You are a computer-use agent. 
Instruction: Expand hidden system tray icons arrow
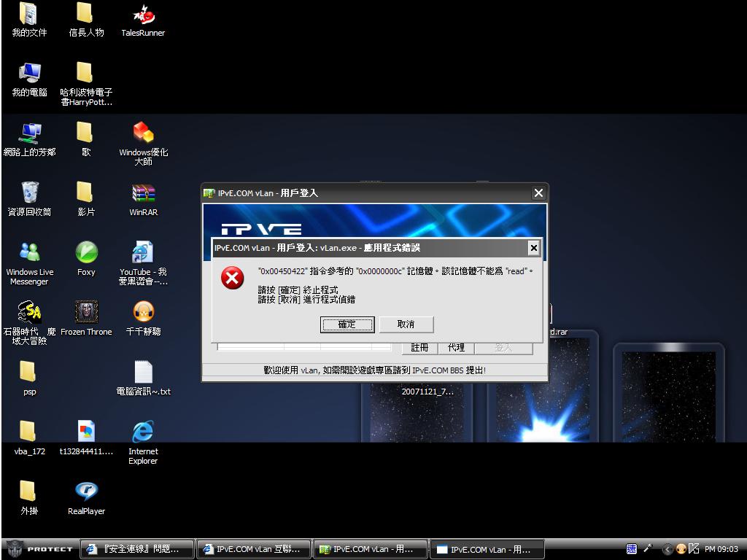pyautogui.click(x=667, y=549)
